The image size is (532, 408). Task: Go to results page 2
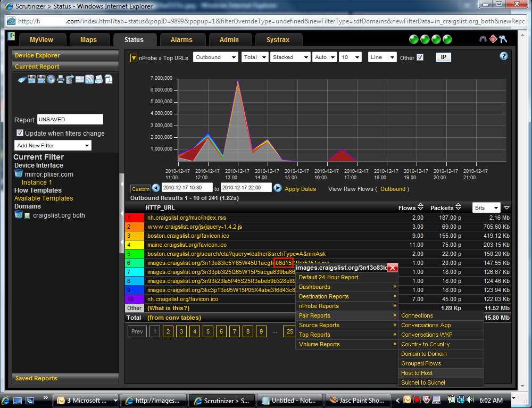pyautogui.click(x=168, y=331)
